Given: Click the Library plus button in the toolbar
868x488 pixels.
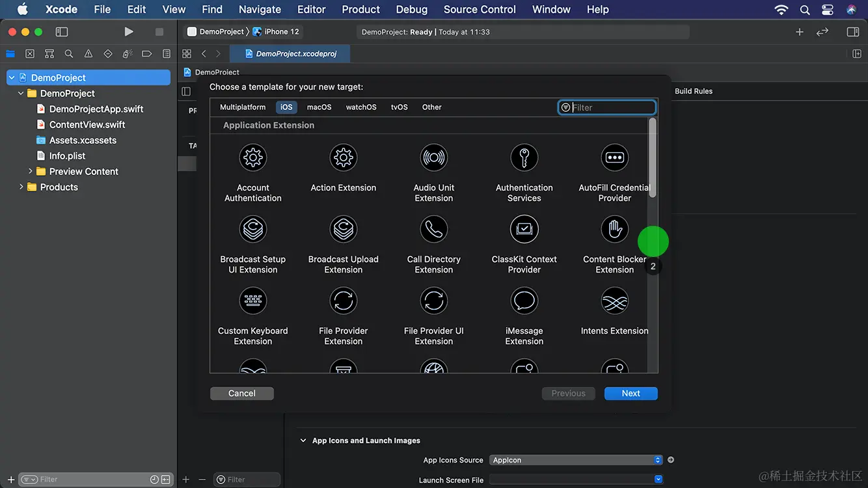Looking at the screenshot, I should coord(800,32).
